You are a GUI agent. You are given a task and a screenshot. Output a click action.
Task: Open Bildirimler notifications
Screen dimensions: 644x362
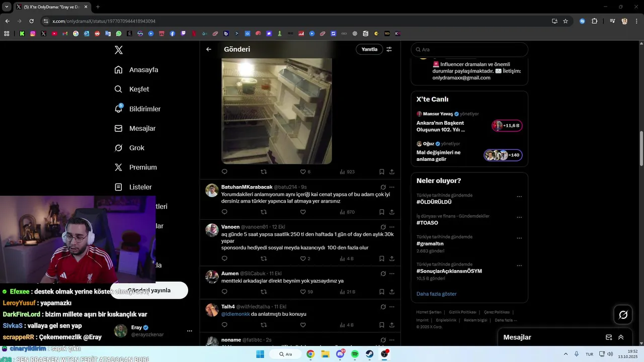(x=137, y=109)
